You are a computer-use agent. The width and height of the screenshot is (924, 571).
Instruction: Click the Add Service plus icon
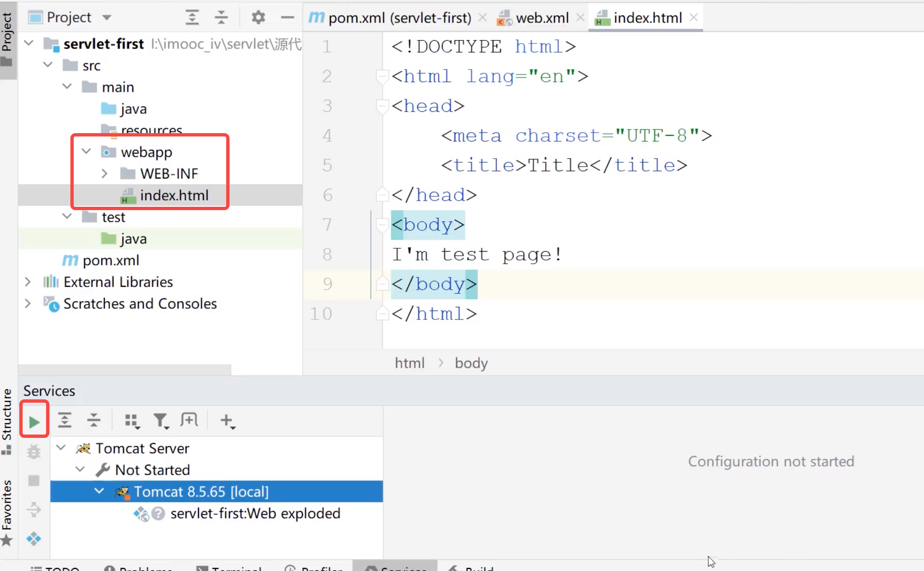tap(227, 421)
